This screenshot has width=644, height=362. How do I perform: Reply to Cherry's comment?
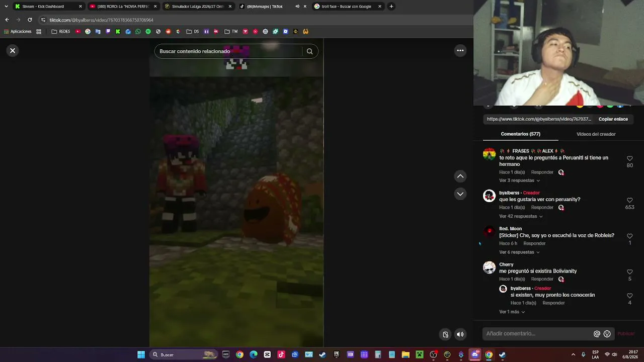click(x=542, y=279)
